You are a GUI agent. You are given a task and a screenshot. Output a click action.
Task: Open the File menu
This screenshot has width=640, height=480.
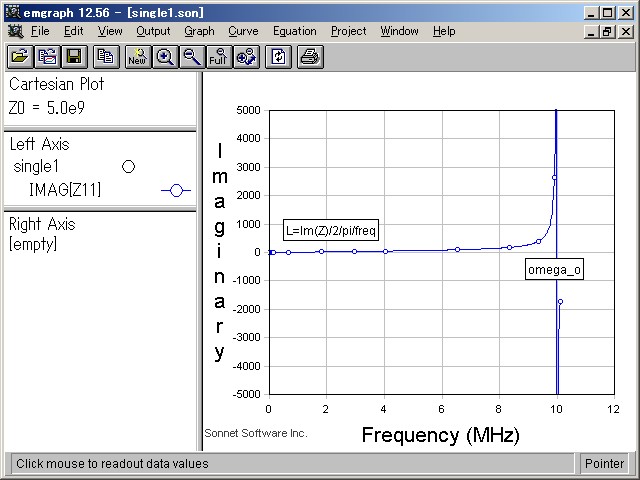[40, 31]
